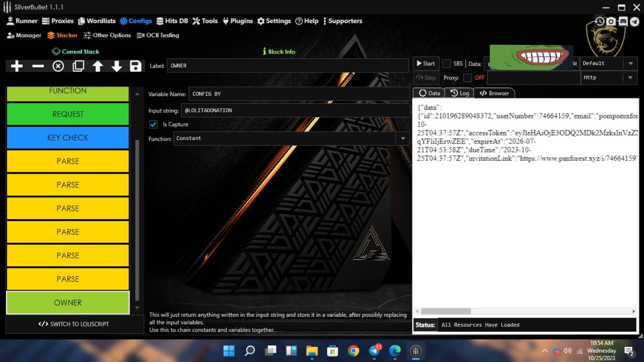This screenshot has height=362, width=644.
Task: Open the Hits DB section
Action: click(172, 21)
